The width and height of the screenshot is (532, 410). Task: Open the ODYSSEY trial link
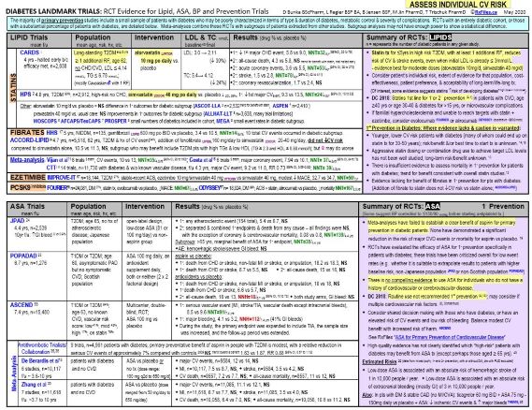[x=210, y=187]
